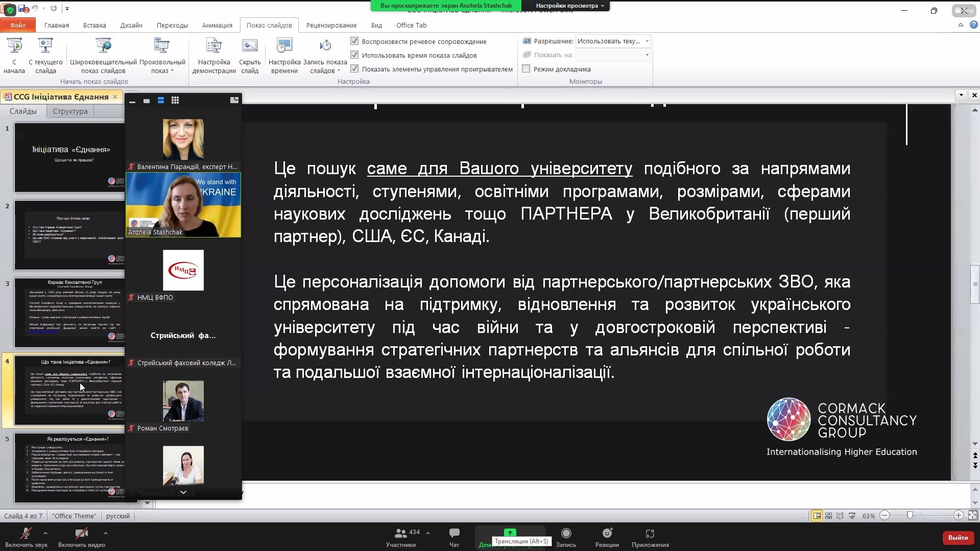Click the Zoom 'Реакции' icon
This screenshot has height=551, width=980.
click(607, 534)
